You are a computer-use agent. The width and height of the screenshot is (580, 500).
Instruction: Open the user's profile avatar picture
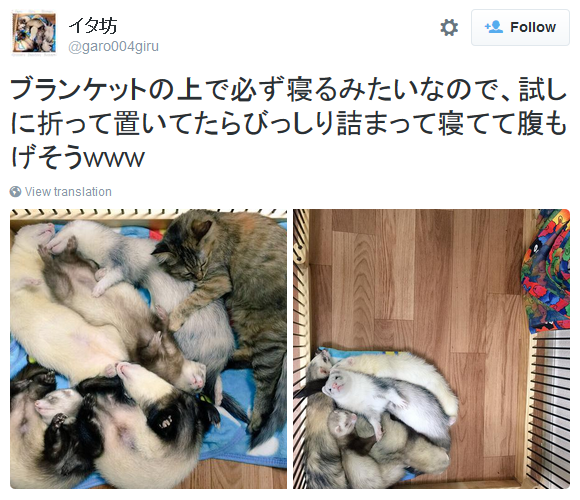tap(34, 34)
